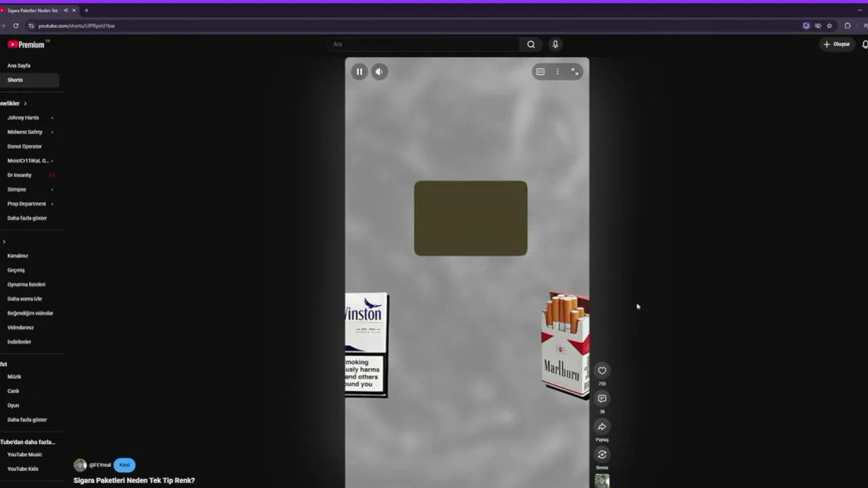Open the Short's three-dot options menu
Viewport: 868px width, 488px height.
(557, 72)
